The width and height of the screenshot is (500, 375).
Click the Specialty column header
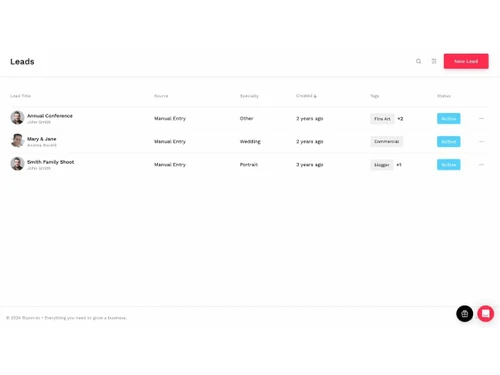point(249,96)
